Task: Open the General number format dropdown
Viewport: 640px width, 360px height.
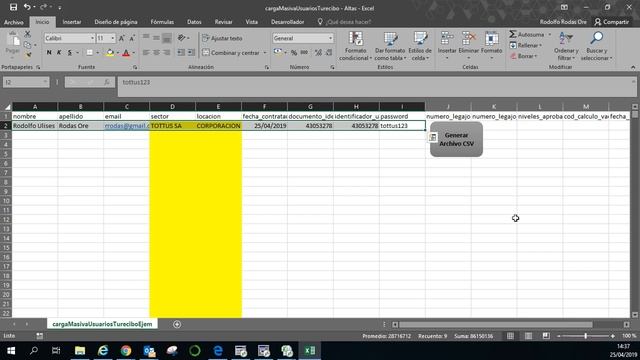Action: [330, 38]
